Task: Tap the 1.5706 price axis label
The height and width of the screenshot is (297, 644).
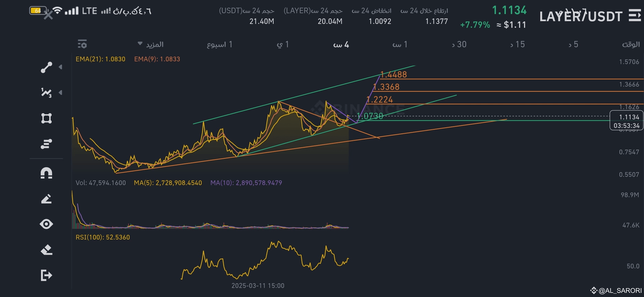Action: click(x=629, y=62)
